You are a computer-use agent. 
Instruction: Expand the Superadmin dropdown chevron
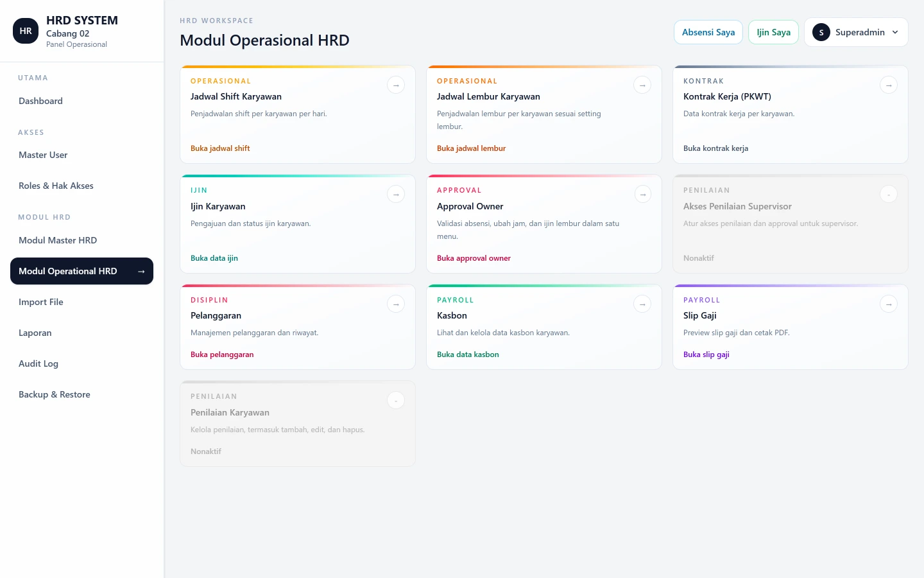[895, 32]
